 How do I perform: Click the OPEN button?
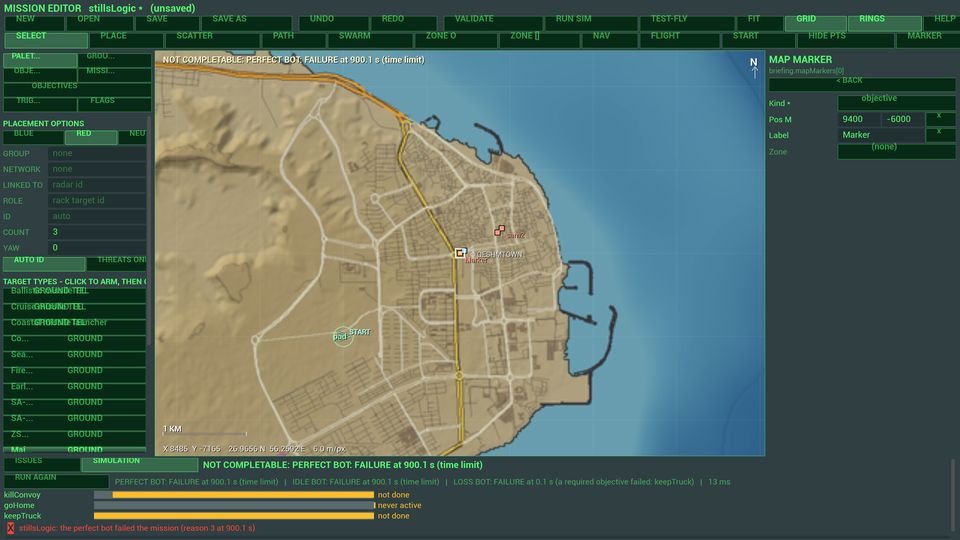tap(99, 23)
